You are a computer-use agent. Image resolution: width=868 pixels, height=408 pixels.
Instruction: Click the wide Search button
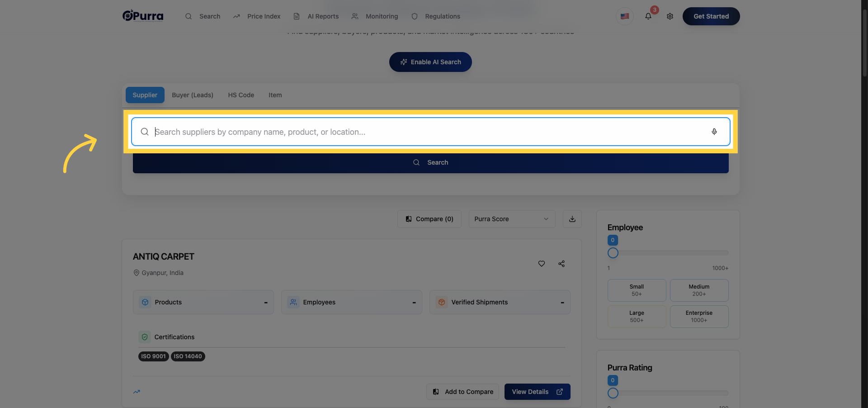[430, 162]
